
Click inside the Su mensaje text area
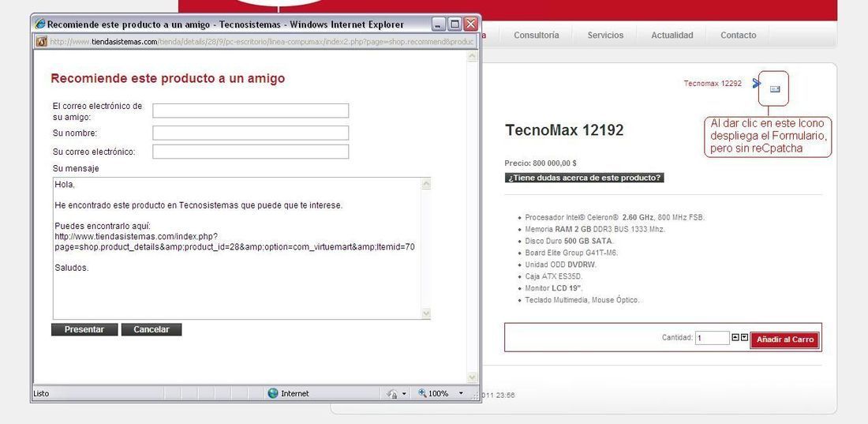(237, 248)
